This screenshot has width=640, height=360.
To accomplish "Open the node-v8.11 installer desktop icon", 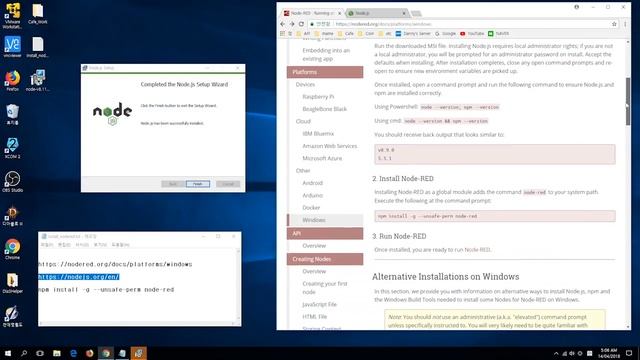I will [38, 80].
